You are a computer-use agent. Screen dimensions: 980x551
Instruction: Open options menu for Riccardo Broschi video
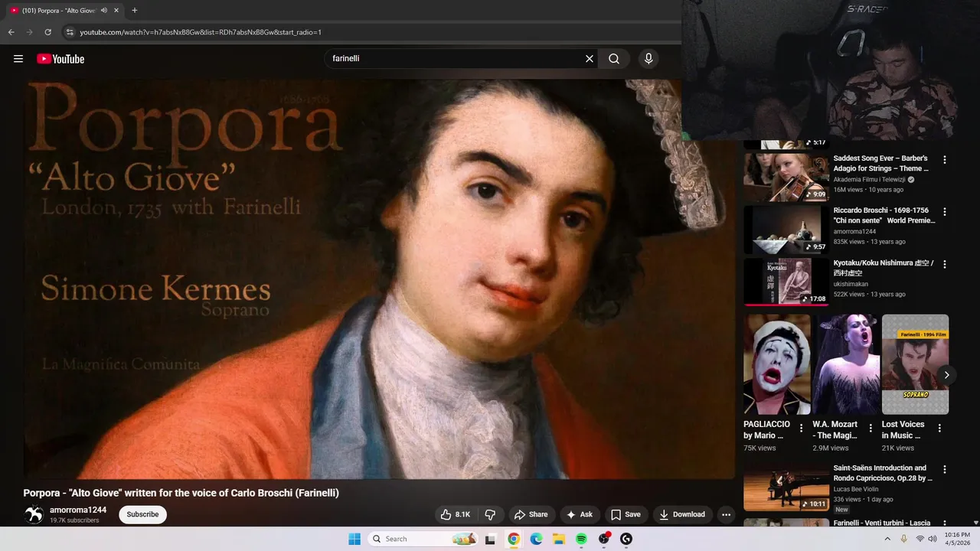coord(944,212)
